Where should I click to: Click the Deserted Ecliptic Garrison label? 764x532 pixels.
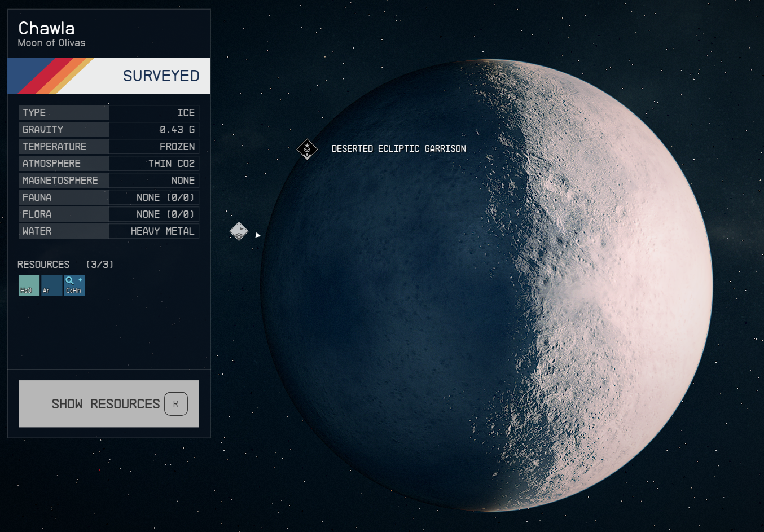pos(398,148)
